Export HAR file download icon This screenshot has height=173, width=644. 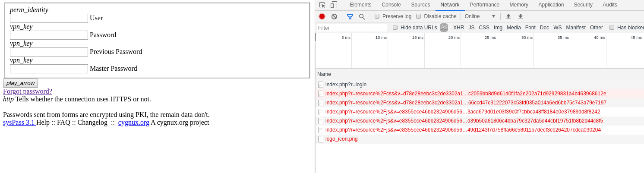(521, 16)
